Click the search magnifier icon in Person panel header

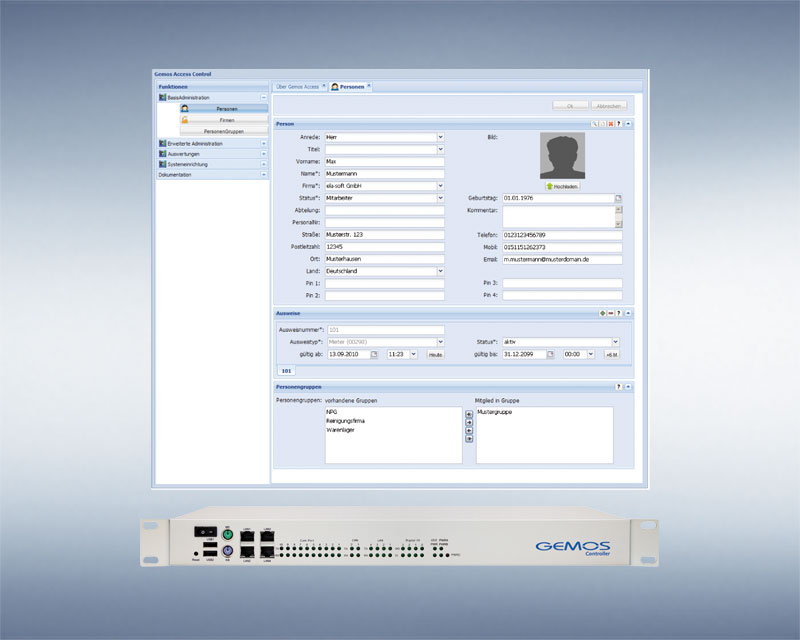tap(594, 124)
